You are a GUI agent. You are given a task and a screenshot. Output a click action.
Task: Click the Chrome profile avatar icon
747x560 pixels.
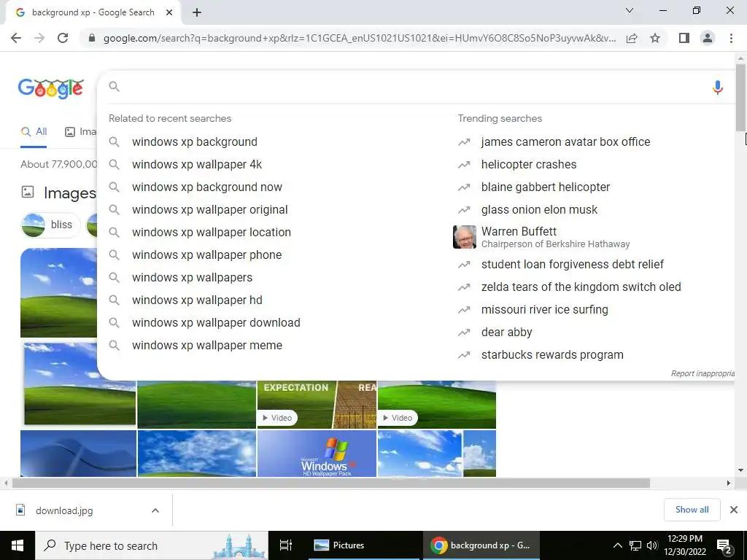click(x=708, y=38)
